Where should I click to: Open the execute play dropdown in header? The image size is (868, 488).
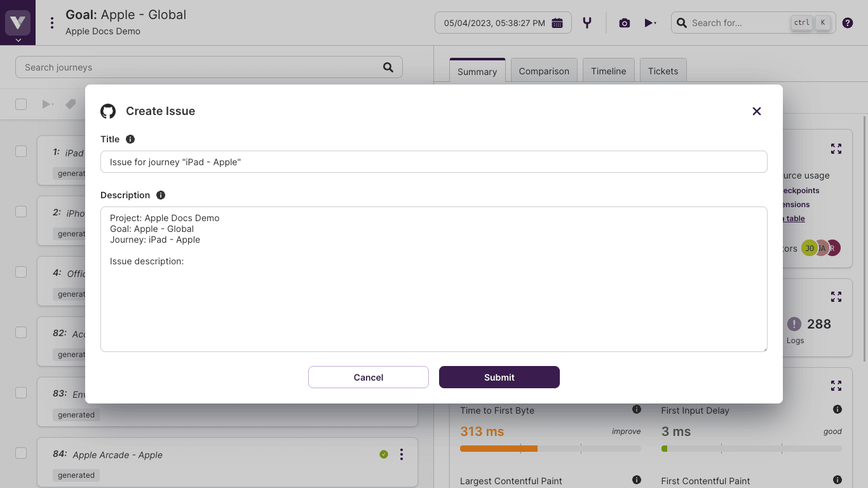[x=650, y=23]
